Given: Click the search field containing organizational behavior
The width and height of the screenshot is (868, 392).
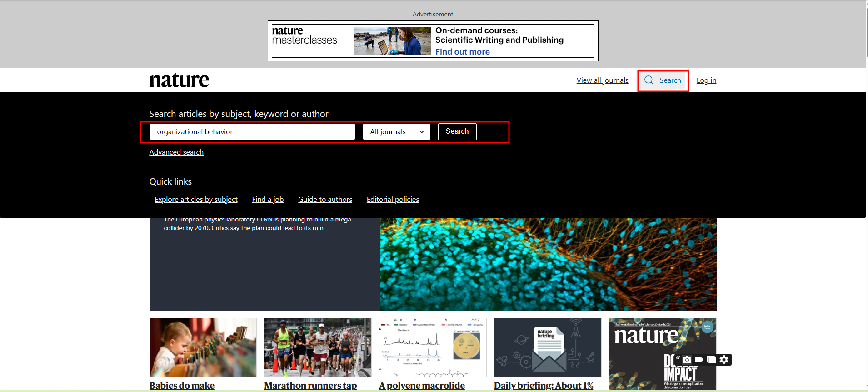Looking at the screenshot, I should point(252,132).
